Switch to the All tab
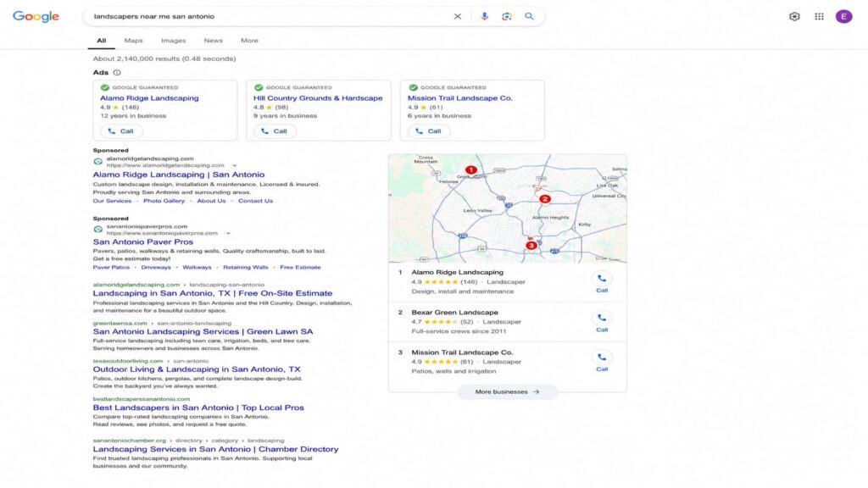The height and width of the screenshot is (488, 868). tap(102, 41)
